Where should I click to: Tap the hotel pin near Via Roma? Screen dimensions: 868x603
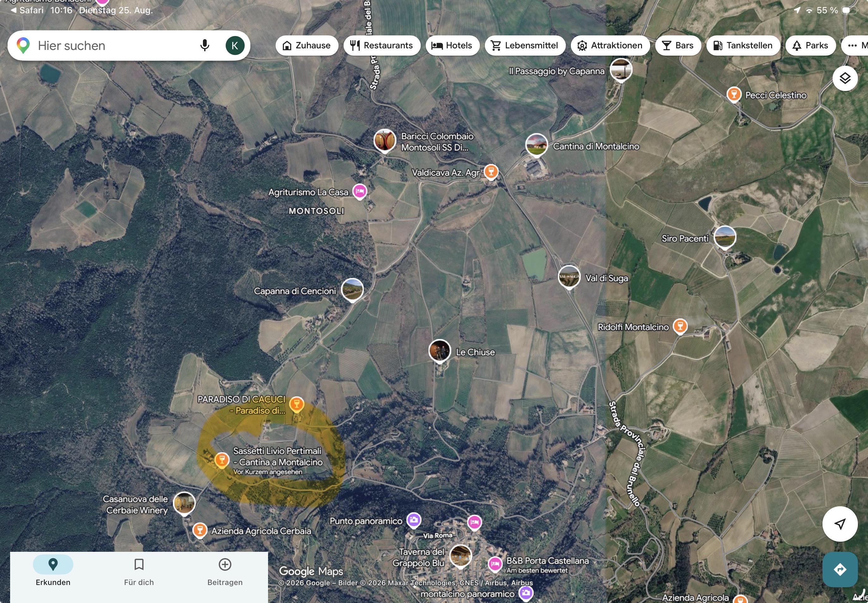[x=474, y=522]
